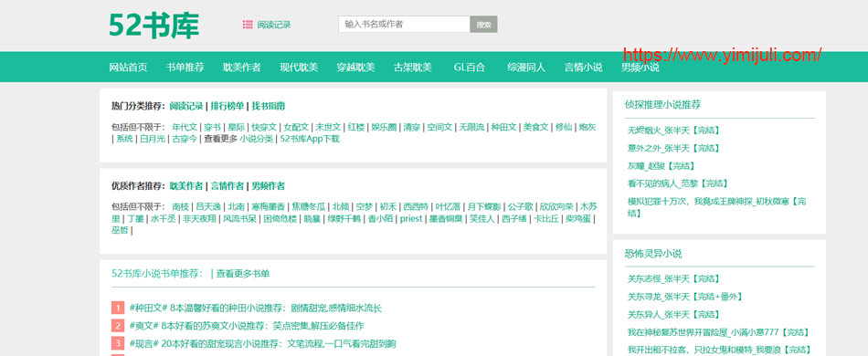Open 男频小说 in the navigation bar
Screen dimensions: 868x356
(x=640, y=68)
